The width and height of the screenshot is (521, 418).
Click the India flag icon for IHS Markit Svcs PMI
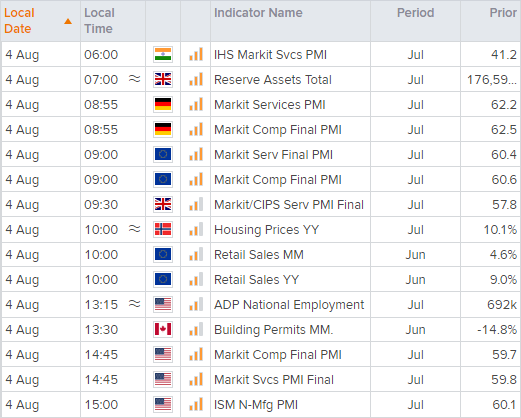pyautogui.click(x=163, y=54)
